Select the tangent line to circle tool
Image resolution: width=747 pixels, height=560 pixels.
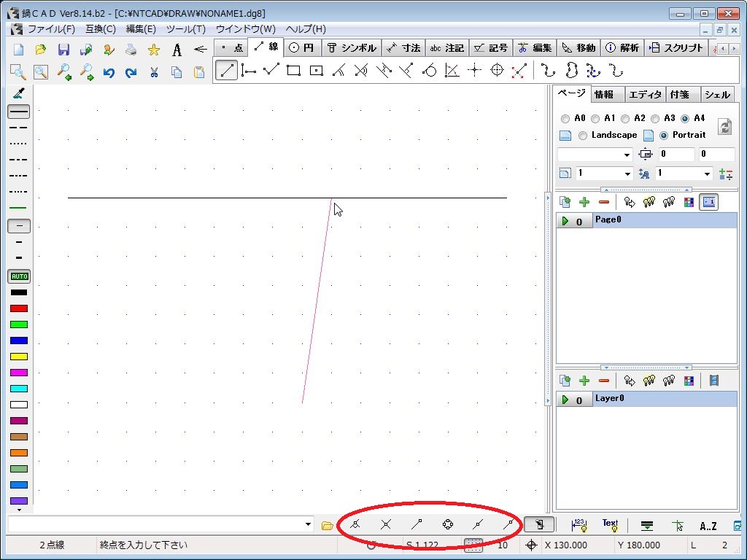click(x=429, y=71)
